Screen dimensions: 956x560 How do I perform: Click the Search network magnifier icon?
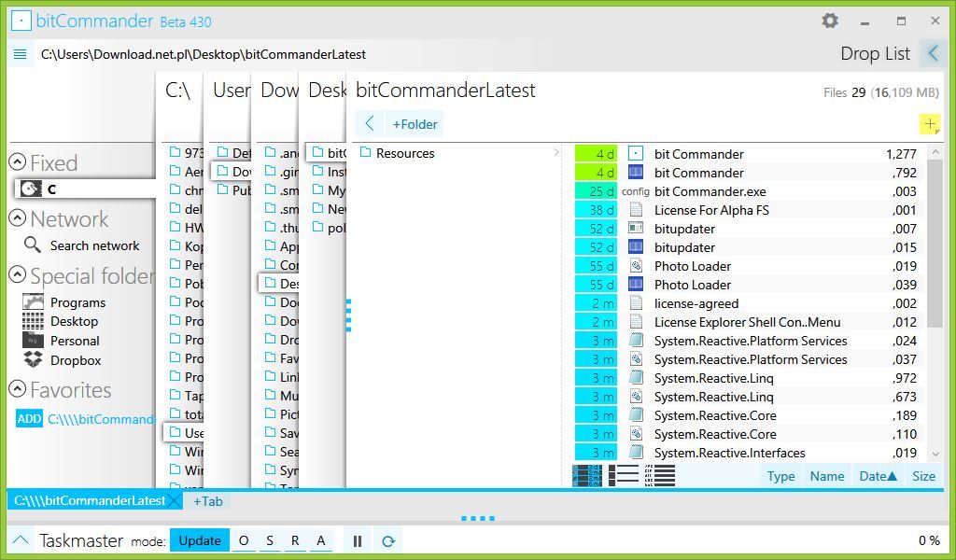click(x=33, y=245)
